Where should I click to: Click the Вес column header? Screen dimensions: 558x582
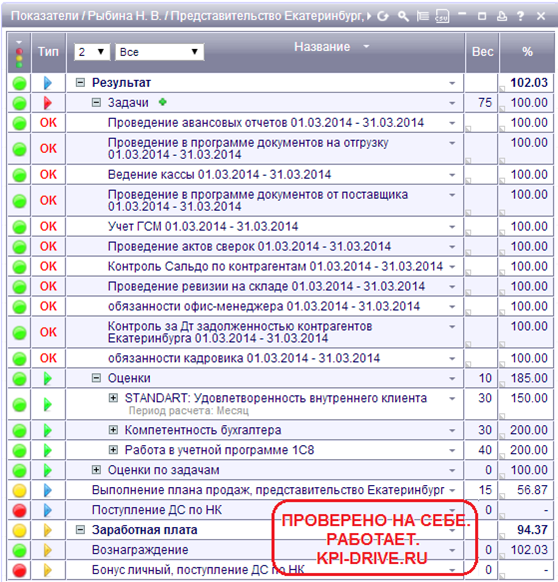482,52
